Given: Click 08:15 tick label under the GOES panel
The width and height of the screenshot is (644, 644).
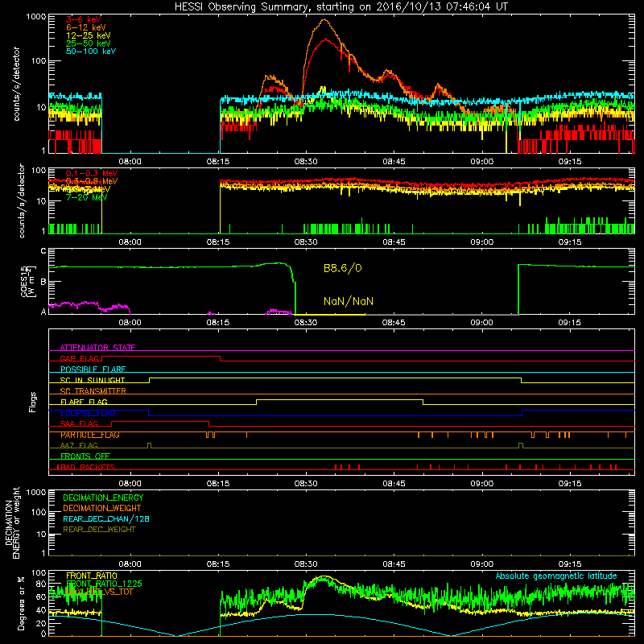Looking at the screenshot, I should coord(218,323).
